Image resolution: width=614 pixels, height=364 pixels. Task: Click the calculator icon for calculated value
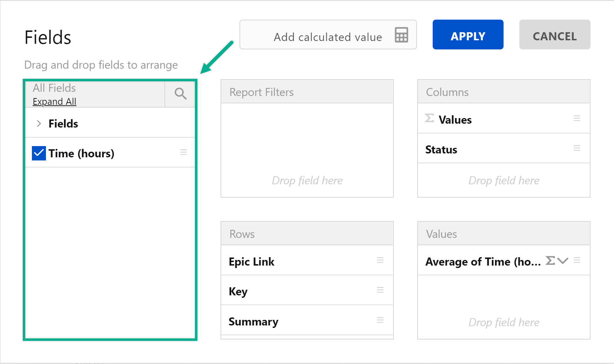[x=401, y=35]
